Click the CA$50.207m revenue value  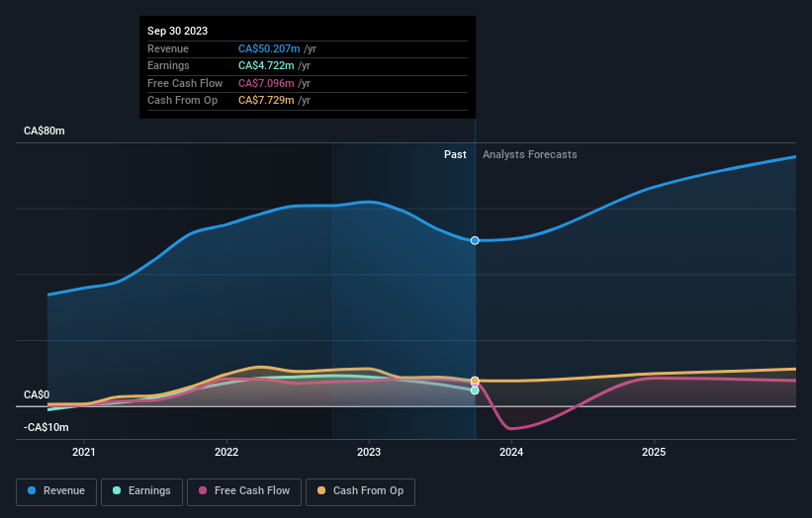pyautogui.click(x=269, y=48)
